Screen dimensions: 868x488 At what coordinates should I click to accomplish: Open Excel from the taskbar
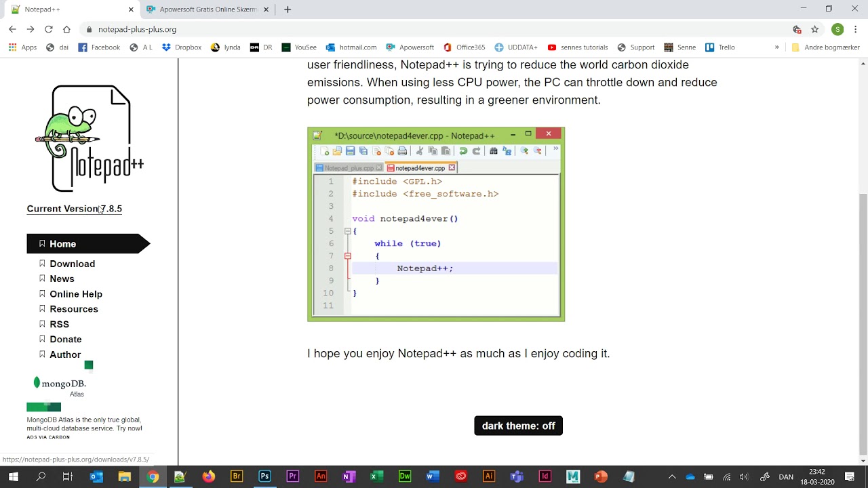[x=376, y=476]
